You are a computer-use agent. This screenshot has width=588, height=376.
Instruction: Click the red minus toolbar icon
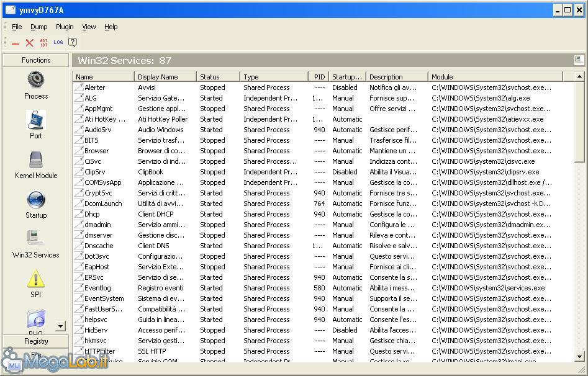click(16, 43)
